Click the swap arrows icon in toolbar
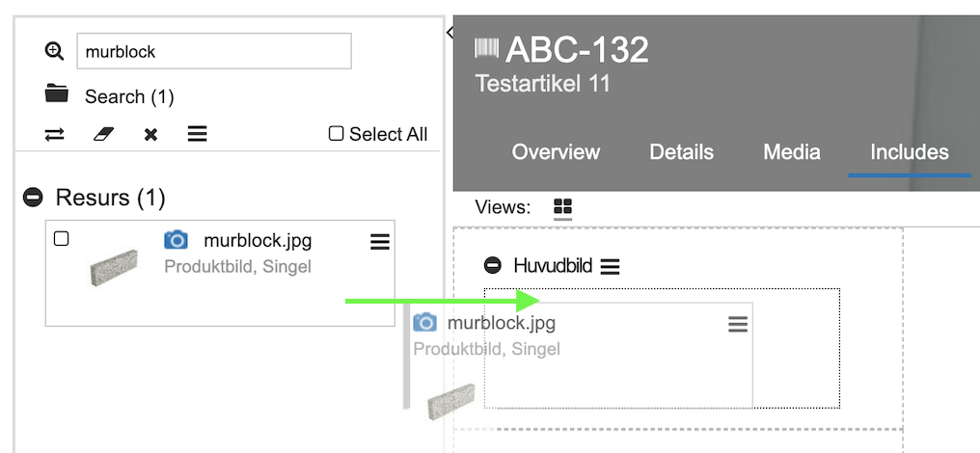The height and width of the screenshot is (453, 980). [x=55, y=135]
